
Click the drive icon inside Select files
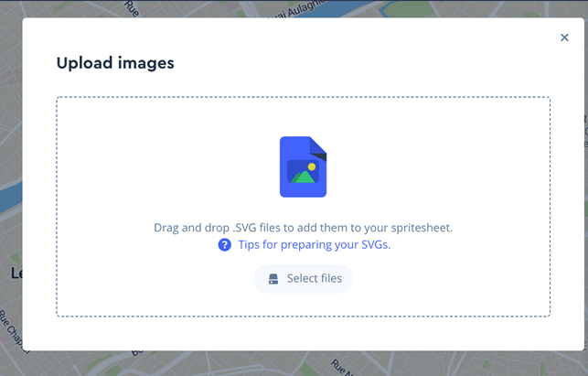[x=273, y=279]
